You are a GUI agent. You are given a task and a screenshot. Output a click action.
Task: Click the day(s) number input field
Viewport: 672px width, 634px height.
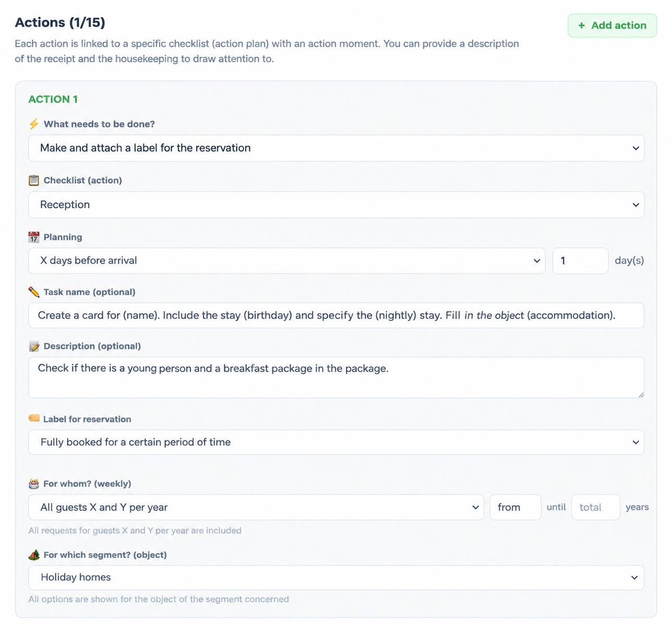tap(580, 261)
